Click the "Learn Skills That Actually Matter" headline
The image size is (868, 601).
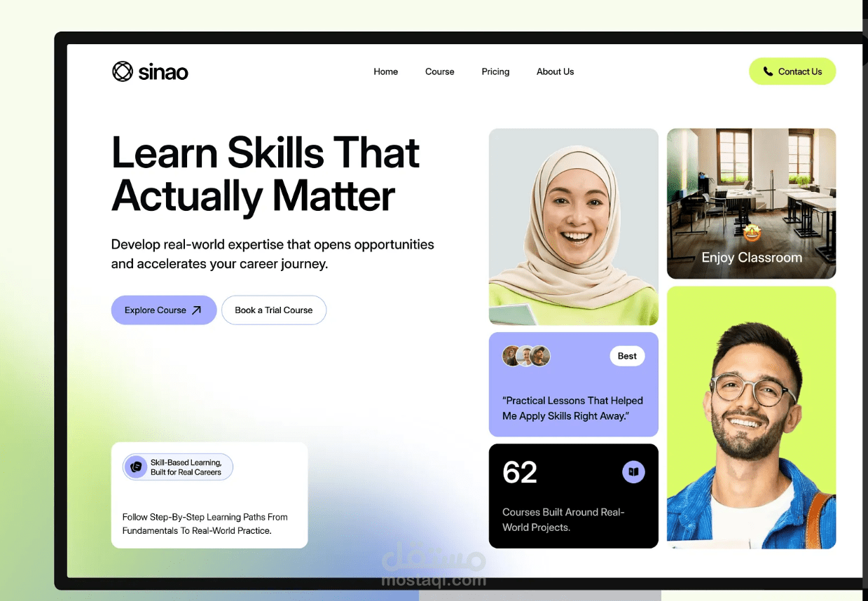coord(266,173)
